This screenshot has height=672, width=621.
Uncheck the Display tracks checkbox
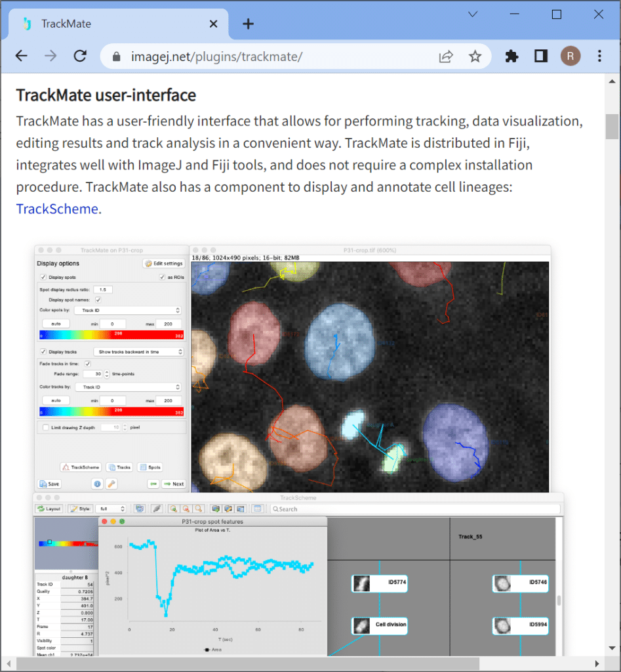pyautogui.click(x=44, y=352)
